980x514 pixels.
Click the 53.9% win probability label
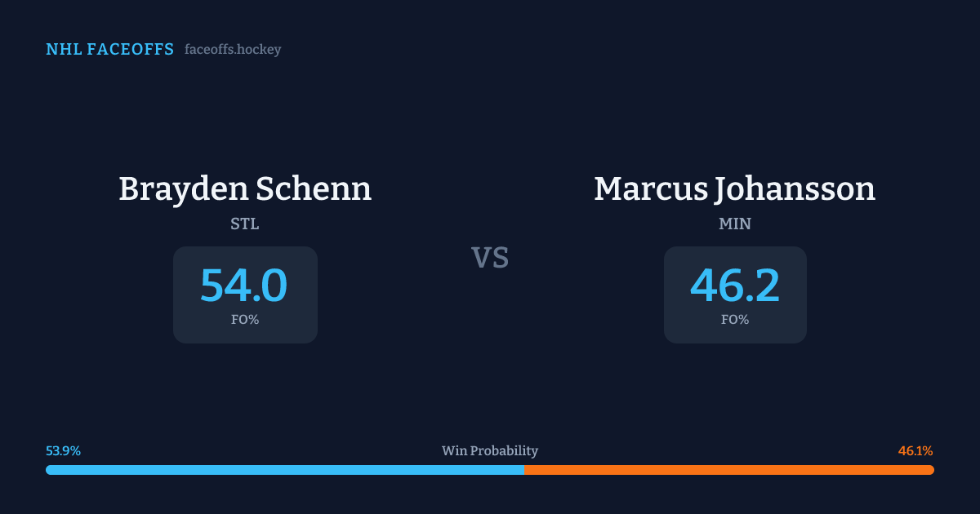[63, 451]
